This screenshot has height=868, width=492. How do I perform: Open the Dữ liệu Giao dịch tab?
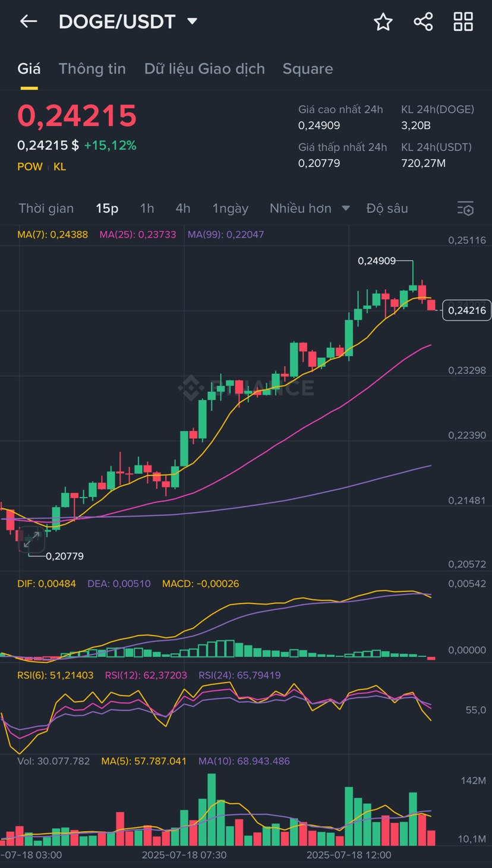coord(204,69)
